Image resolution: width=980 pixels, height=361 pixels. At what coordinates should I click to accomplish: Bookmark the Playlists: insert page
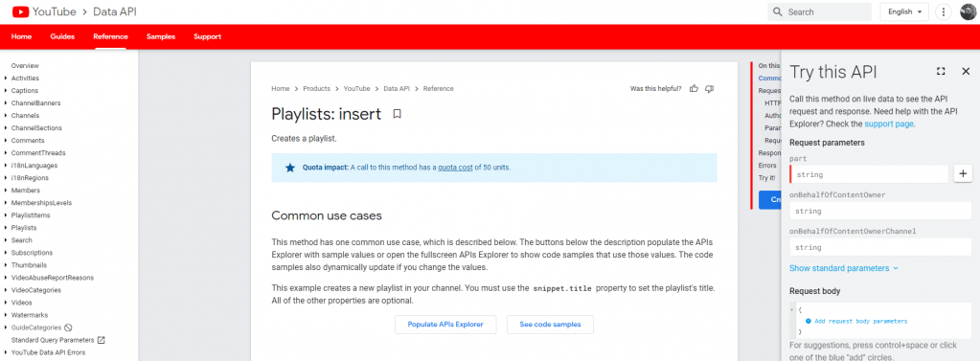[x=397, y=114]
